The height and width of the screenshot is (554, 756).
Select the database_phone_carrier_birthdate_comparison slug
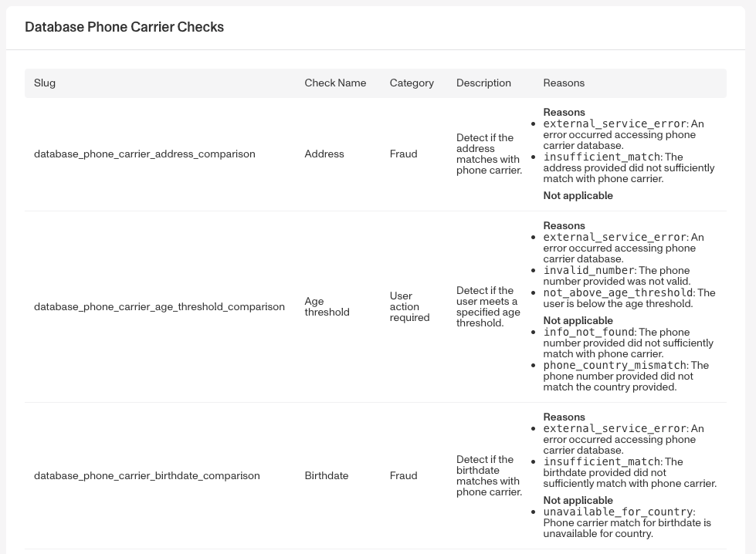(x=147, y=476)
